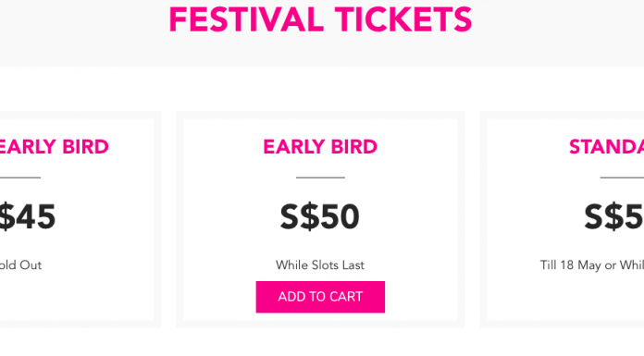Click the While Slots Last label

point(320,265)
